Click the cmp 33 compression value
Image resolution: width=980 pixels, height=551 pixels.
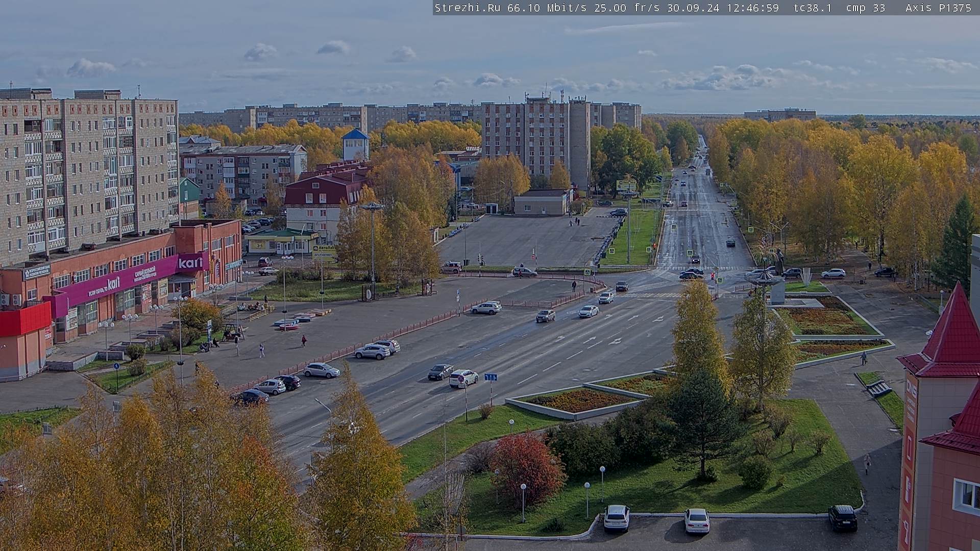click(865, 8)
